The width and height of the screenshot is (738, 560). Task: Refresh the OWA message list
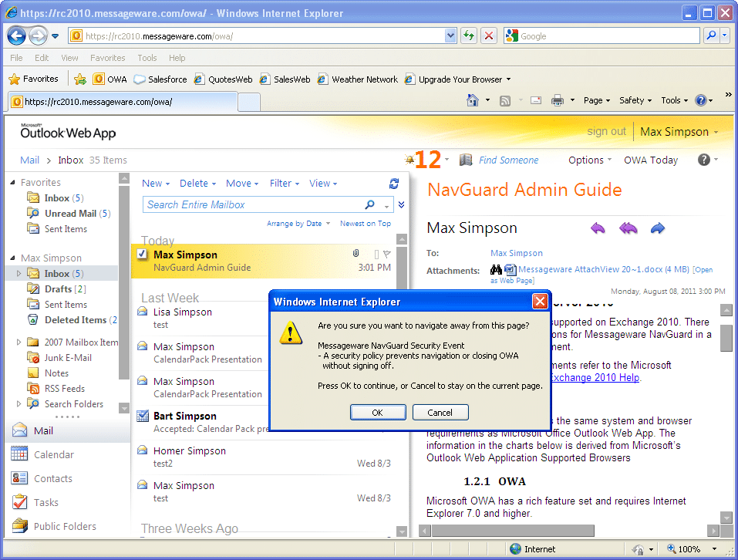point(394,184)
